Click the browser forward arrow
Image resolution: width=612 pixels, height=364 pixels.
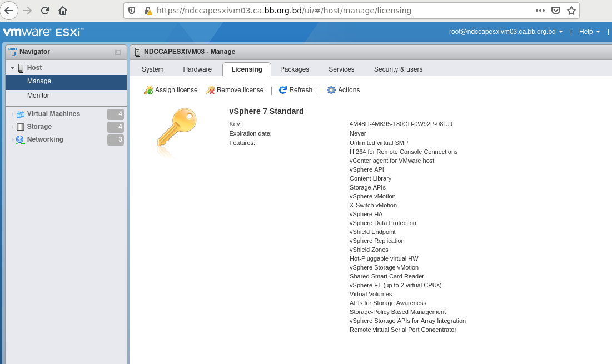(27, 11)
